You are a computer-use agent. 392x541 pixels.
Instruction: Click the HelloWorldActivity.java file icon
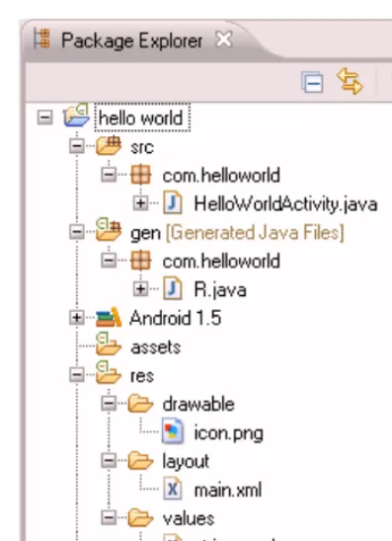(x=173, y=202)
